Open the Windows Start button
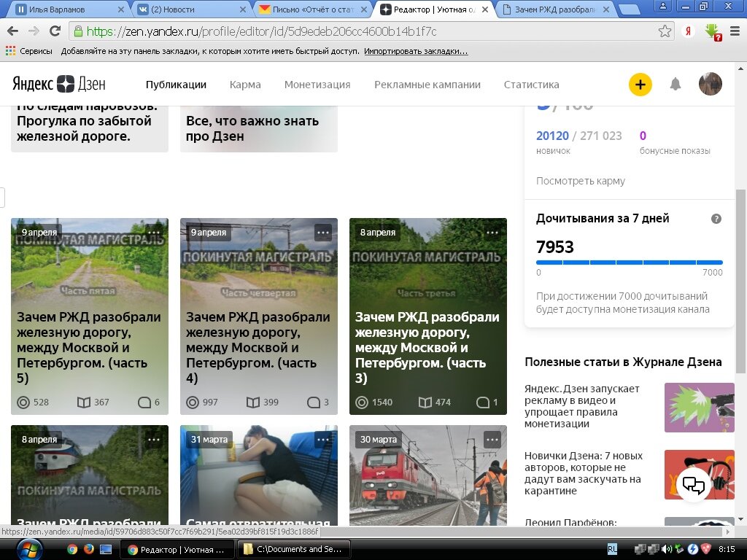 29,550
